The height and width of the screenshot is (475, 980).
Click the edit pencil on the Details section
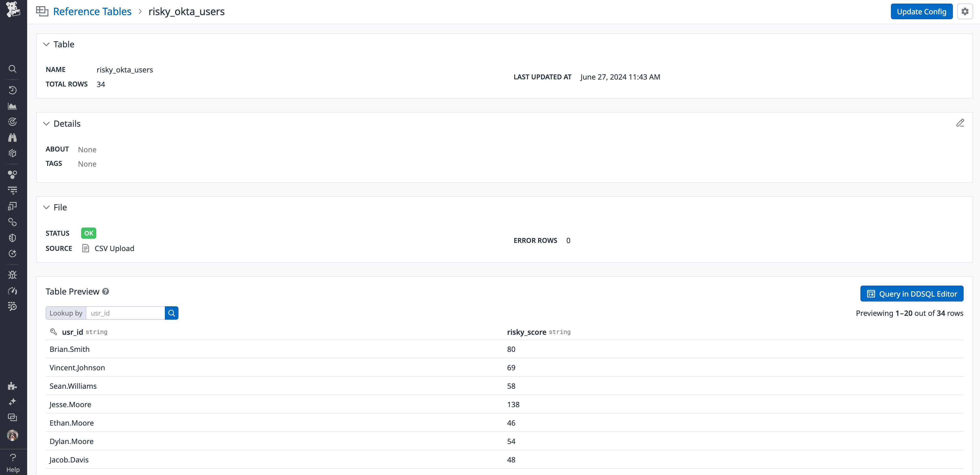point(961,123)
